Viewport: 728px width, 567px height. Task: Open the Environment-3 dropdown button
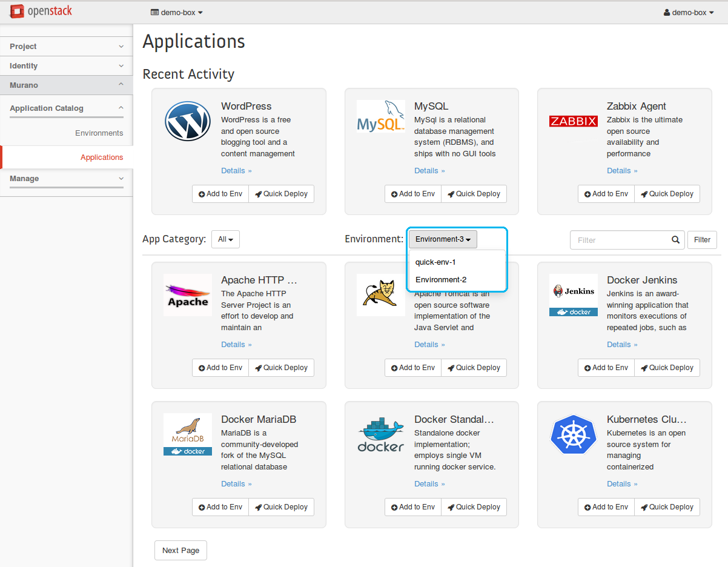tap(443, 239)
